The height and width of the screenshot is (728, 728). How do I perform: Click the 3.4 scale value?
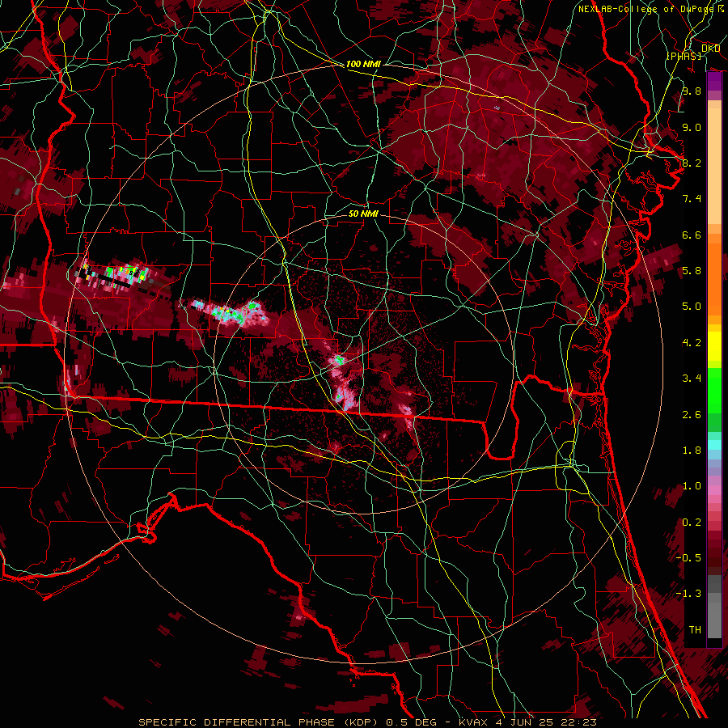pyautogui.click(x=692, y=379)
